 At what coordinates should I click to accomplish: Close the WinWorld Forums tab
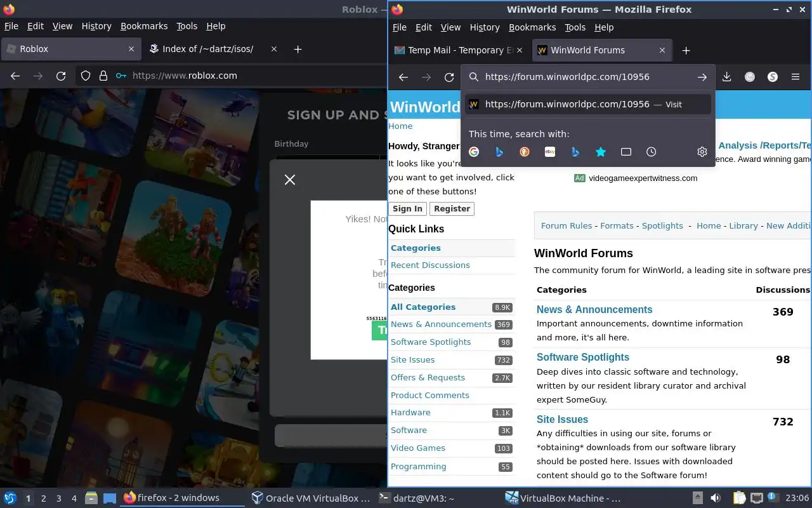662,50
